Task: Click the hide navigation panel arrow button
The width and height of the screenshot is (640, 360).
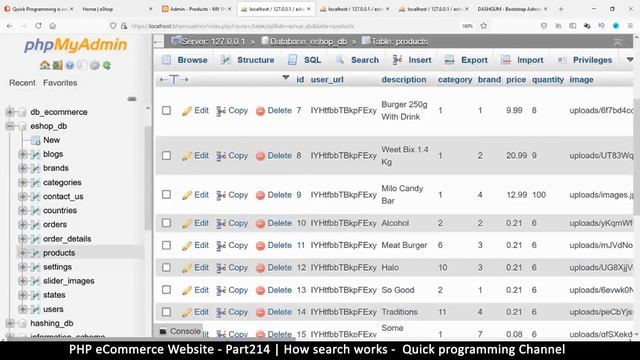Action: tap(158, 42)
